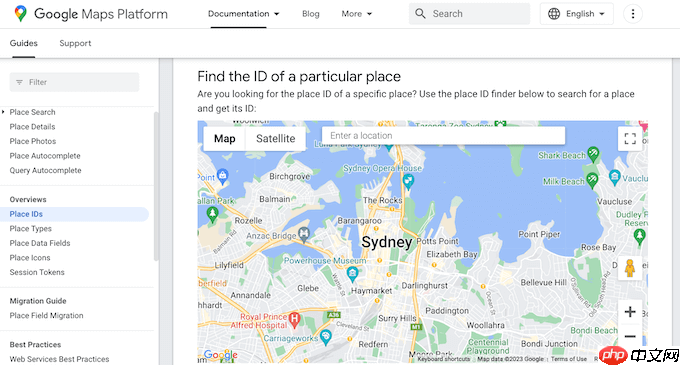Click the Royal Prince Alfred Hospital marker

(x=294, y=320)
